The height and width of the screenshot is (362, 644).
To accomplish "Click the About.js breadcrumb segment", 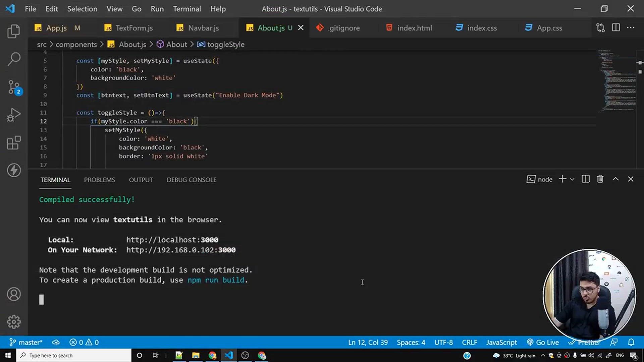I will click(x=127, y=44).
